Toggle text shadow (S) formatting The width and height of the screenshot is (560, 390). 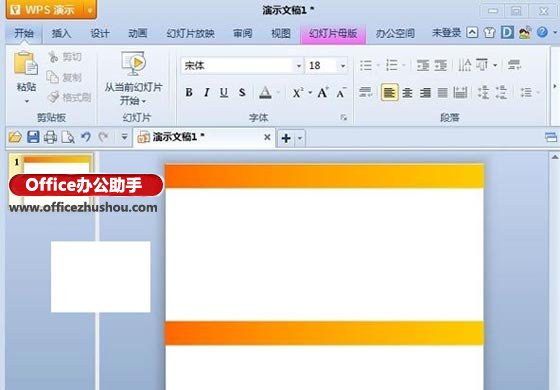coord(242,93)
